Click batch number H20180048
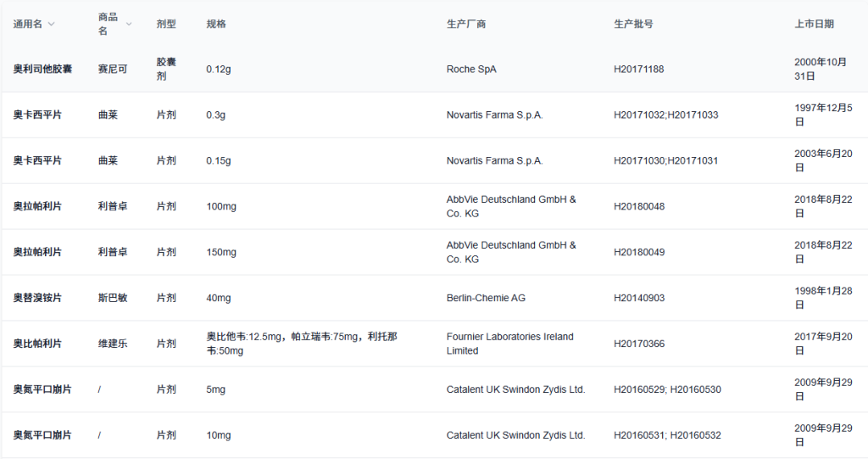Screen dimensions: 868x459 (639, 207)
